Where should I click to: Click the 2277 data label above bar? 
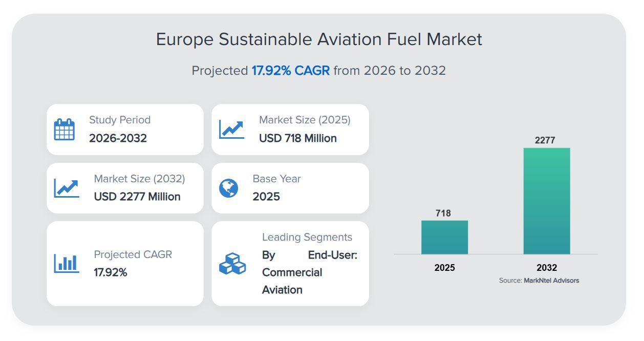545,140
